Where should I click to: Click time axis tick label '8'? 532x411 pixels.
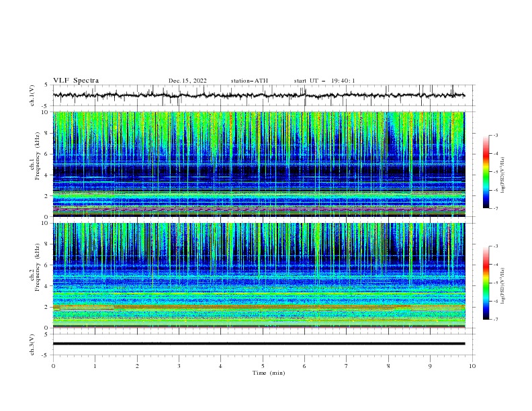(x=388, y=366)
